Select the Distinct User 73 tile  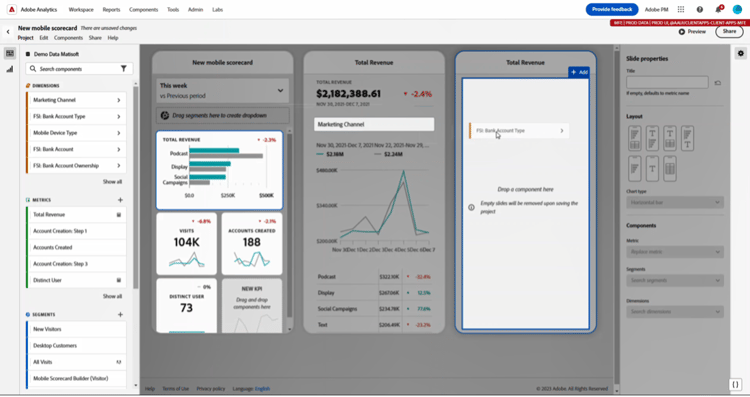pyautogui.click(x=187, y=306)
